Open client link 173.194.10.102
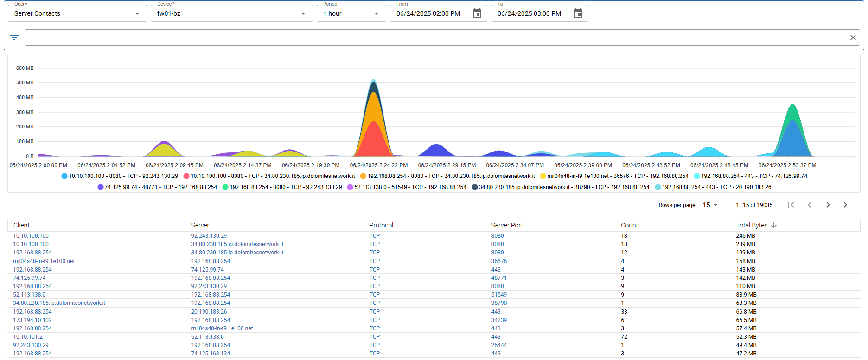This screenshot has height=360, width=868. coord(32,320)
